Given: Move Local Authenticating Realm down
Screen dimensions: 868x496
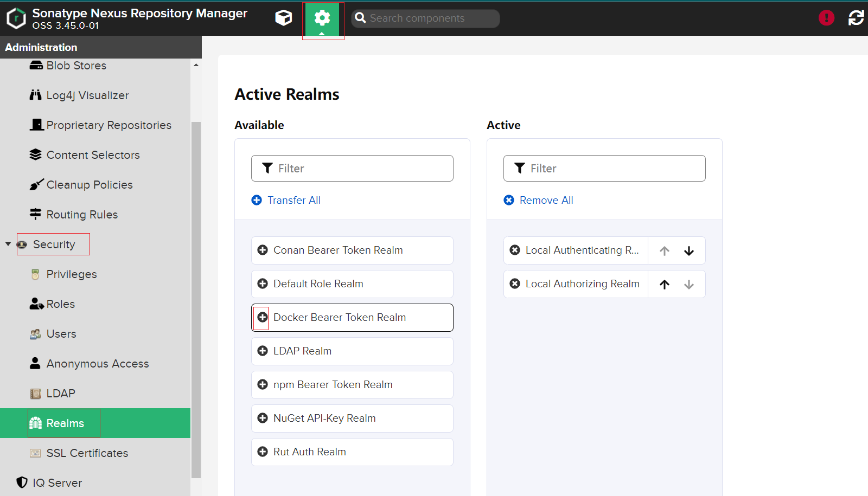Looking at the screenshot, I should [x=689, y=250].
